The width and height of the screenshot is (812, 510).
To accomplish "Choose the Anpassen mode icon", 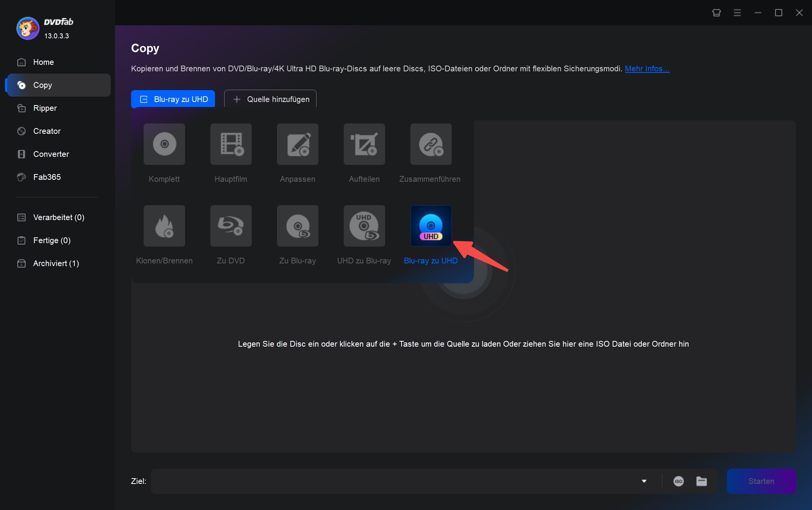I will pyautogui.click(x=298, y=144).
